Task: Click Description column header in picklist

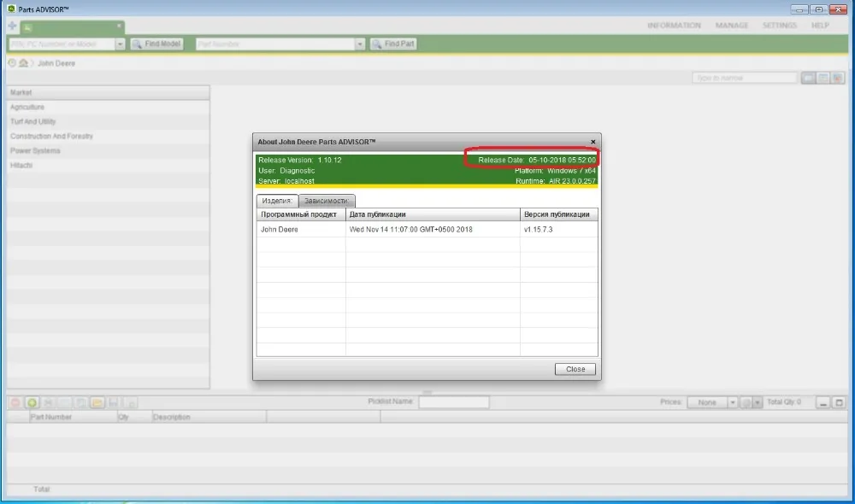Action: 209,417
